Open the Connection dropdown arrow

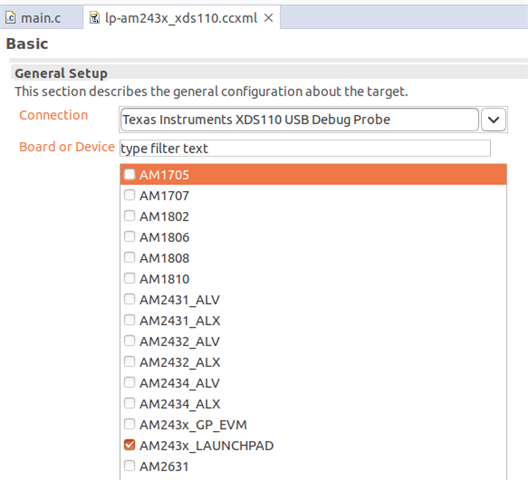[493, 120]
